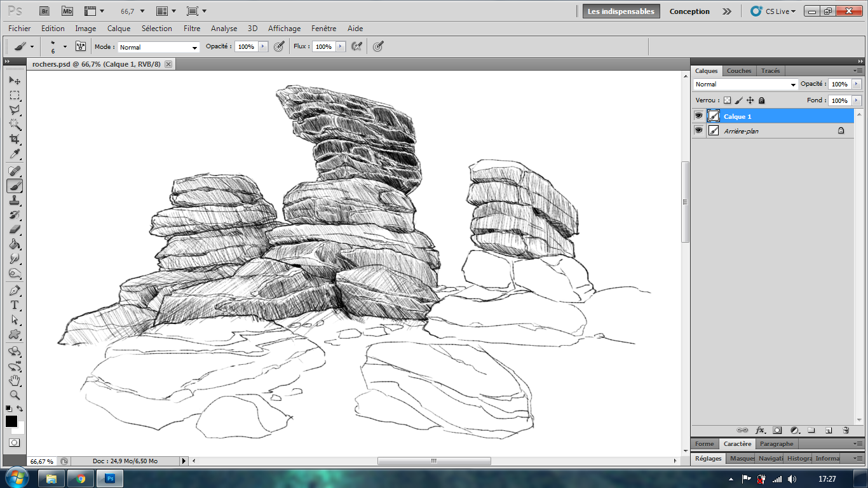This screenshot has height=488, width=868.
Task: Choose the Eraser tool
Action: [x=15, y=229]
